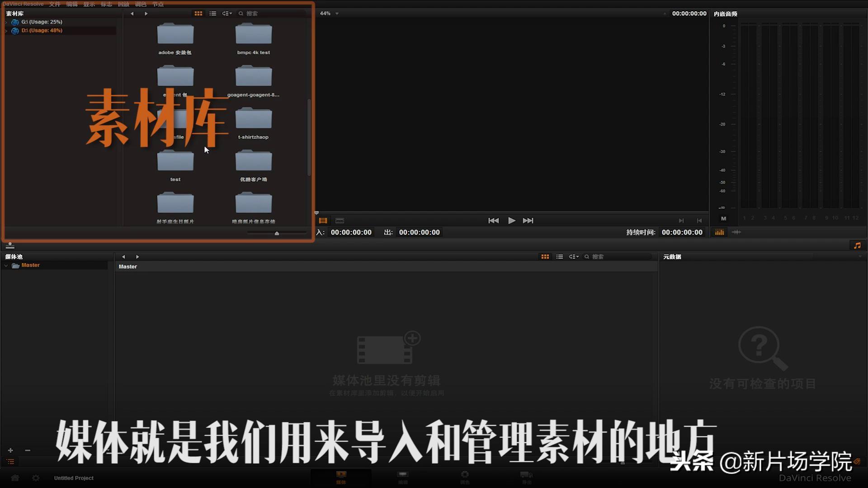Open the 标志 menu

click(106, 4)
